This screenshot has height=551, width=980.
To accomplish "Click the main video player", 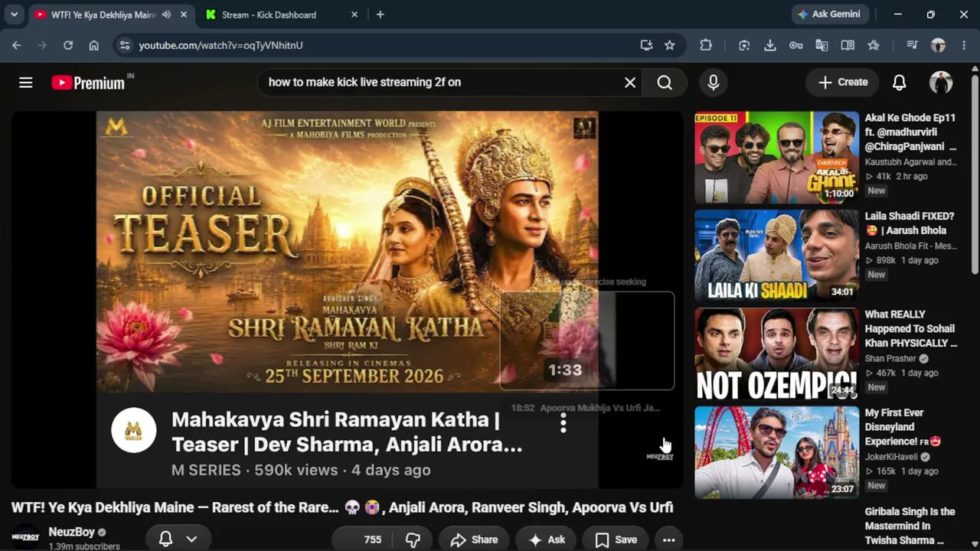I will click(x=347, y=299).
